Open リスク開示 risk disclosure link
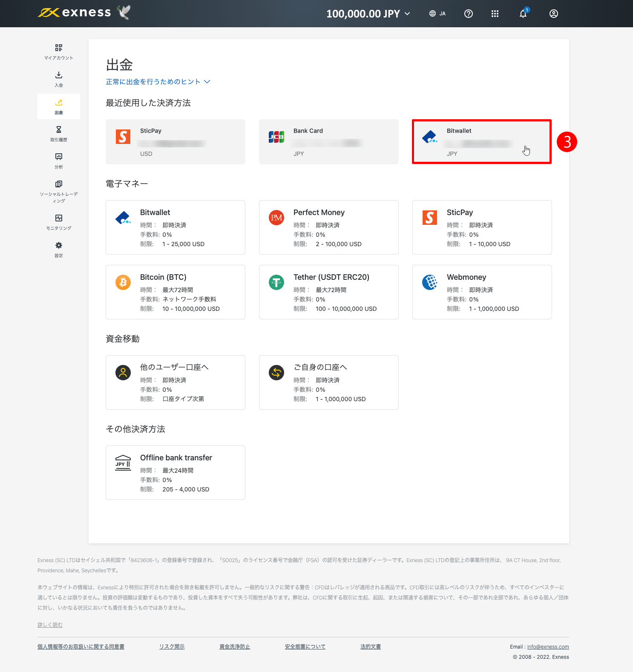Image resolution: width=633 pixels, height=672 pixels. click(x=172, y=646)
